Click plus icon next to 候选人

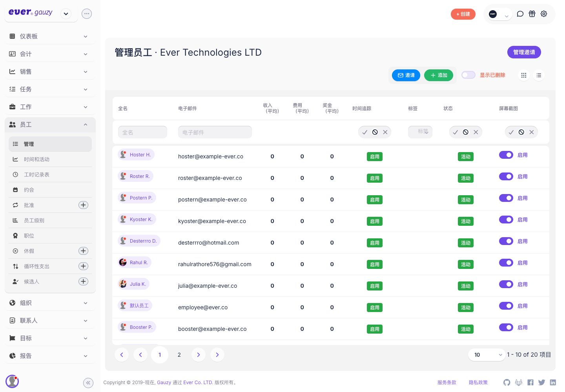(x=84, y=281)
